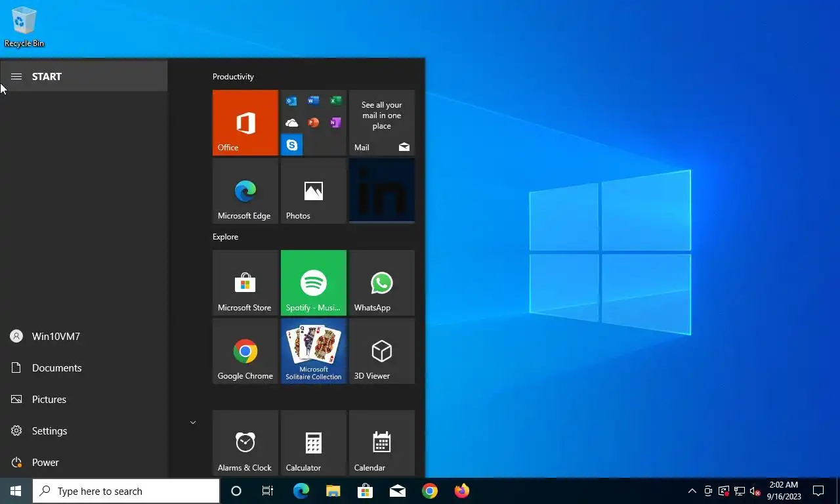Open the Win10VM7 user account menu
Image resolution: width=840 pixels, height=504 pixels.
[84, 337]
